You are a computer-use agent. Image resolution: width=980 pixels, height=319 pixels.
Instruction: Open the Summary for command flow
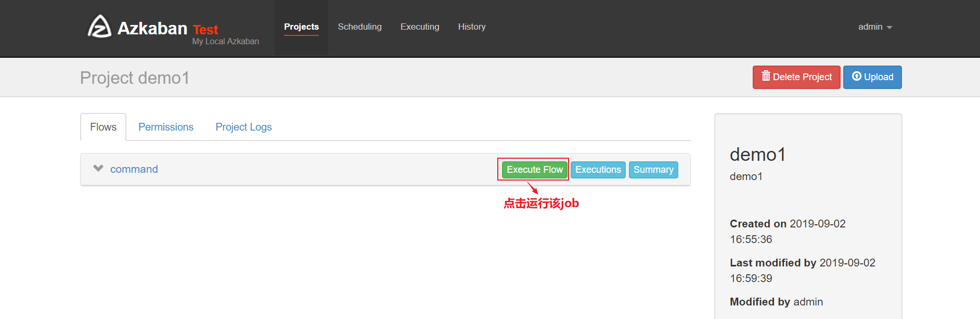point(653,170)
